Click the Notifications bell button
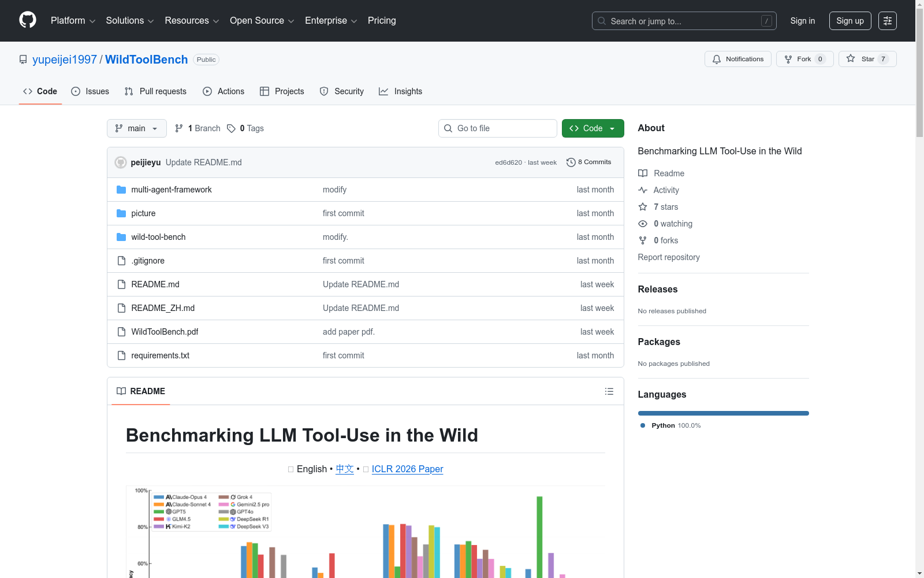The image size is (924, 578). (x=738, y=59)
